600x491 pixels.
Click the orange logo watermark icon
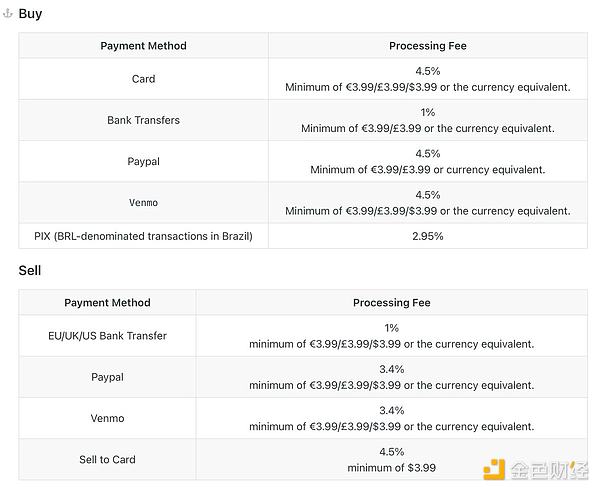(x=494, y=469)
